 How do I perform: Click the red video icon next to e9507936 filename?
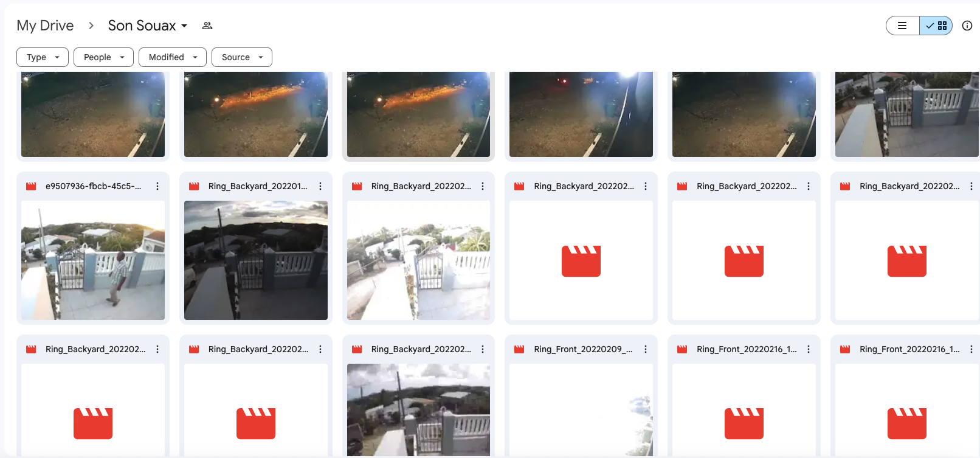tap(31, 186)
